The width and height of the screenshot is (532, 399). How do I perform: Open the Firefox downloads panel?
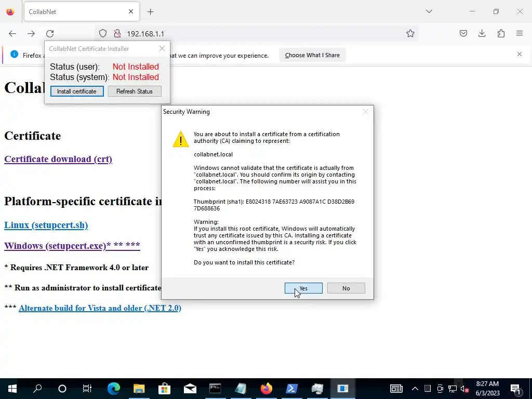[x=482, y=33]
